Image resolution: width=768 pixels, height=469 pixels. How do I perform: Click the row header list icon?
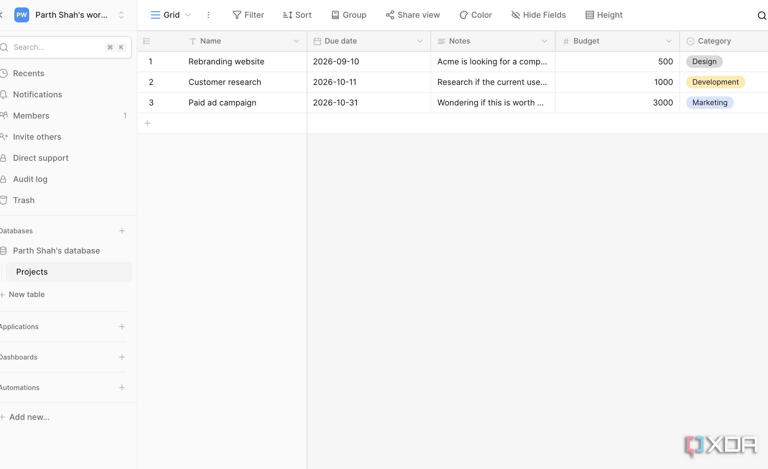(146, 41)
